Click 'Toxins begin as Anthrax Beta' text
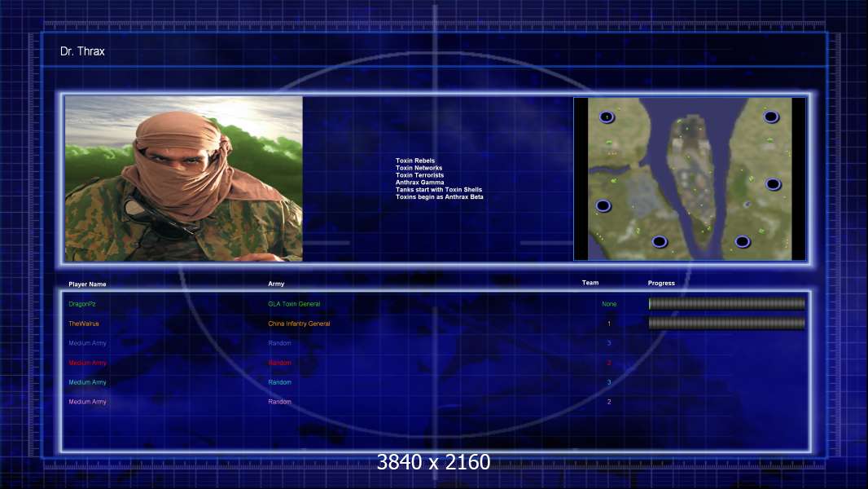Viewport: 868px width, 489px height. point(440,196)
